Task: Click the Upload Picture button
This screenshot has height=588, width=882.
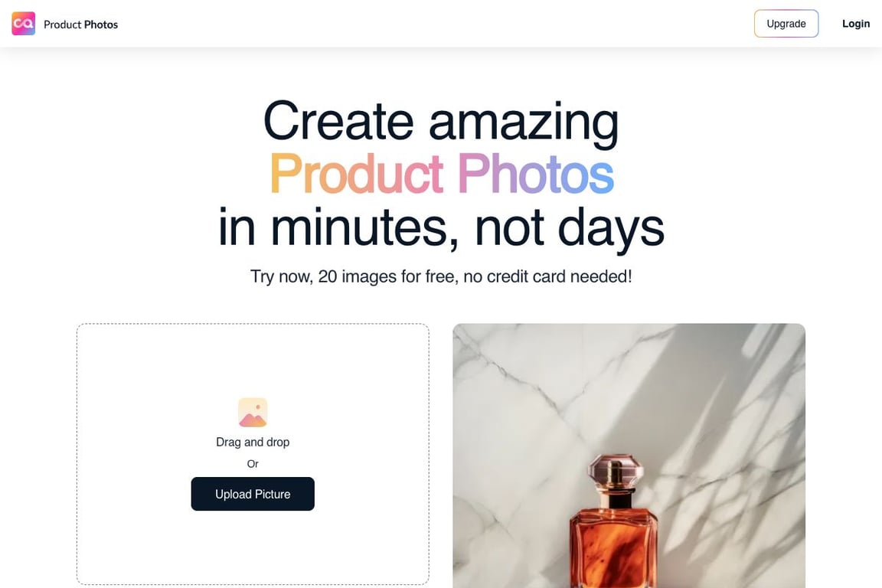Action: pyautogui.click(x=253, y=494)
